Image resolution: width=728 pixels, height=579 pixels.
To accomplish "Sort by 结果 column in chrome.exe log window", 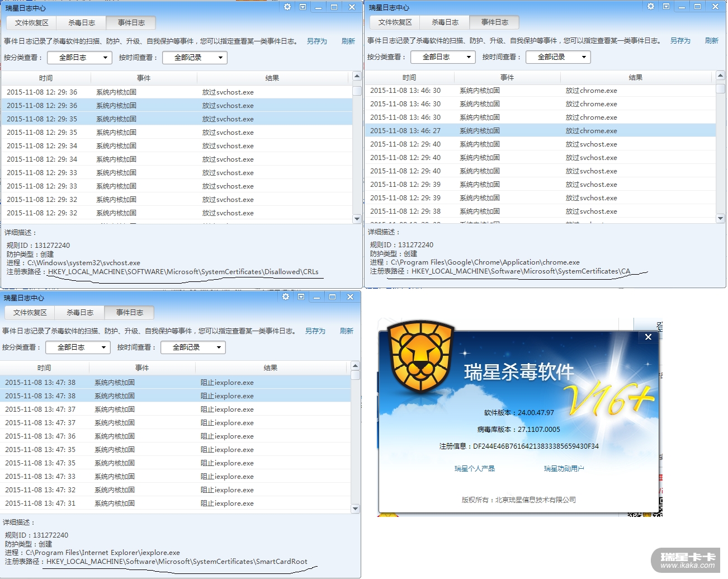I will pos(636,78).
